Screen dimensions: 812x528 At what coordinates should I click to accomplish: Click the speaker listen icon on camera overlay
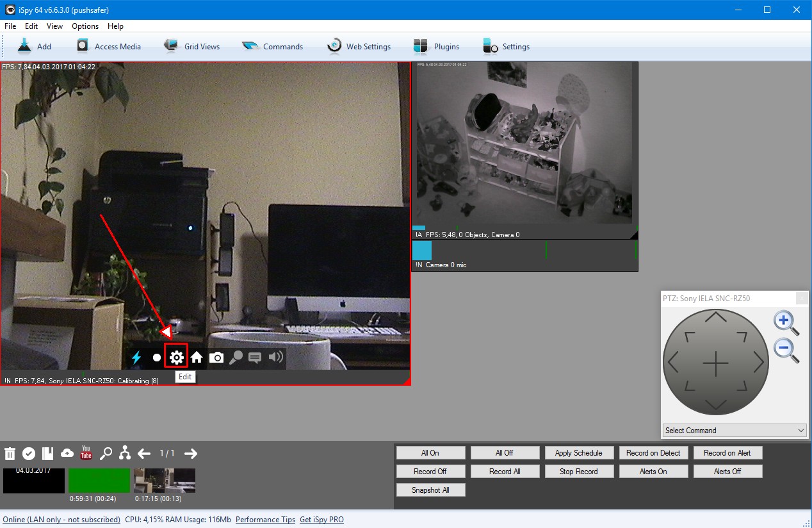tap(275, 357)
